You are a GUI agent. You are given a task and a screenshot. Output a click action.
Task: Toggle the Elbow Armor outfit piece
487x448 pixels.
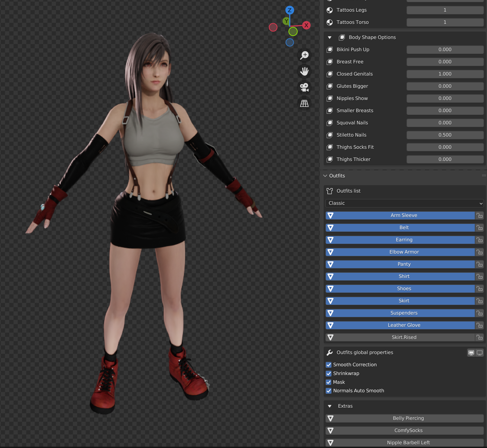pyautogui.click(x=400, y=252)
